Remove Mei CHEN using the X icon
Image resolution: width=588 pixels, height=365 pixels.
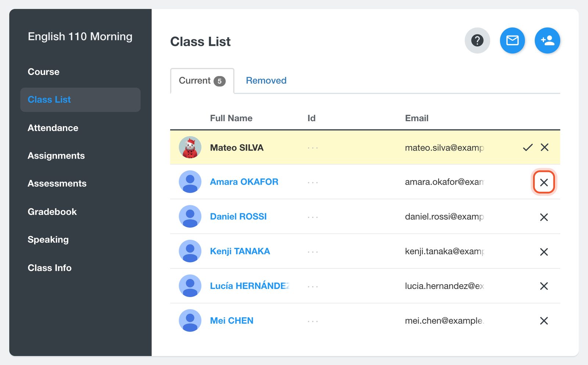pyautogui.click(x=544, y=321)
